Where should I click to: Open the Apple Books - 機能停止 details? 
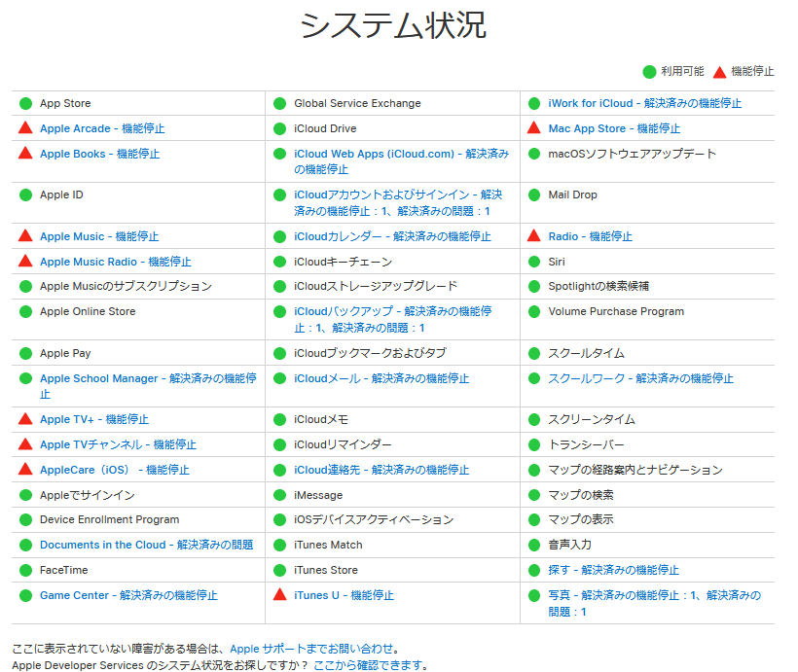point(99,154)
